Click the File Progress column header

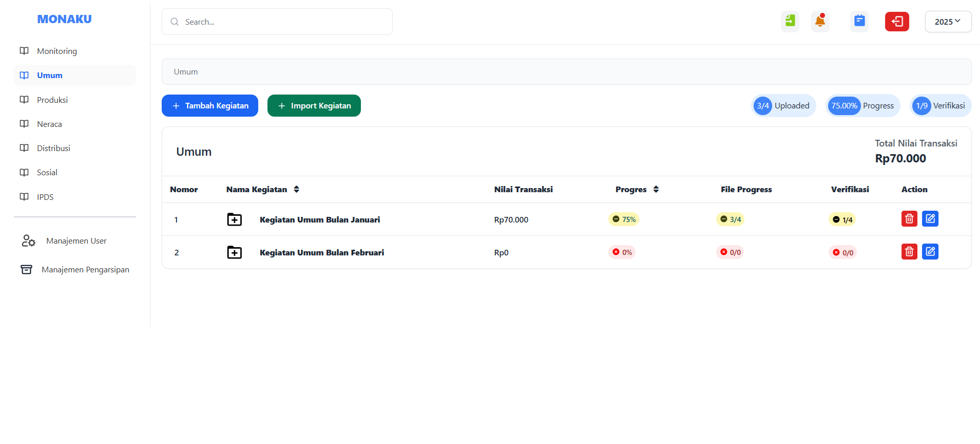click(x=746, y=190)
